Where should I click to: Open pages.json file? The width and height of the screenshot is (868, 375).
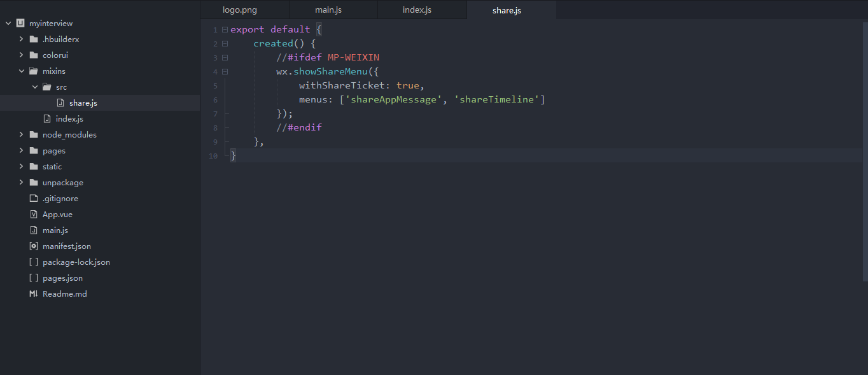[x=62, y=278]
